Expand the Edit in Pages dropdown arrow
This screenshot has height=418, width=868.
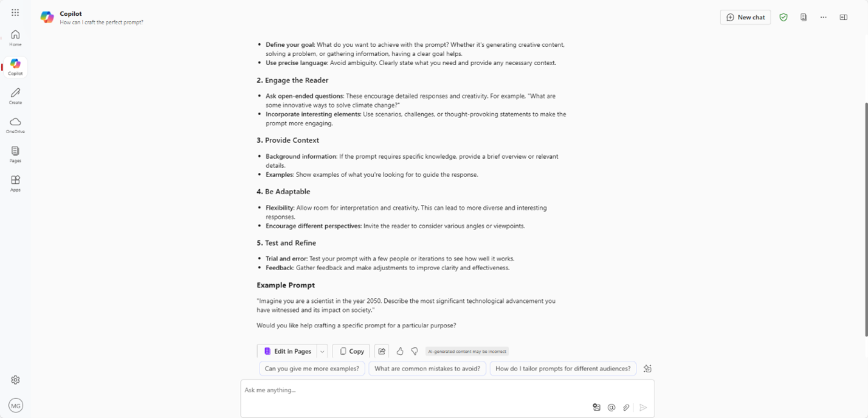click(x=322, y=352)
